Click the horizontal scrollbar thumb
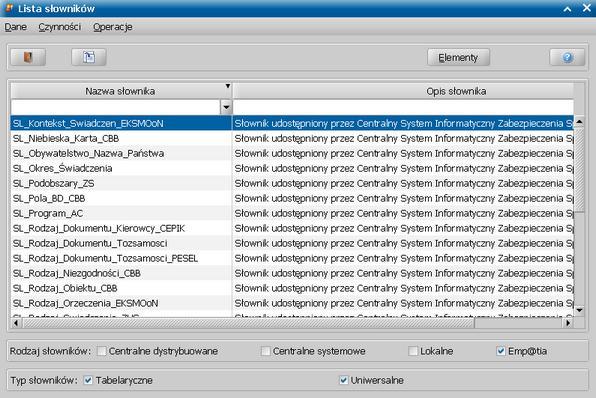Viewport: 596px width, 398px height. pyautogui.click(x=248, y=323)
